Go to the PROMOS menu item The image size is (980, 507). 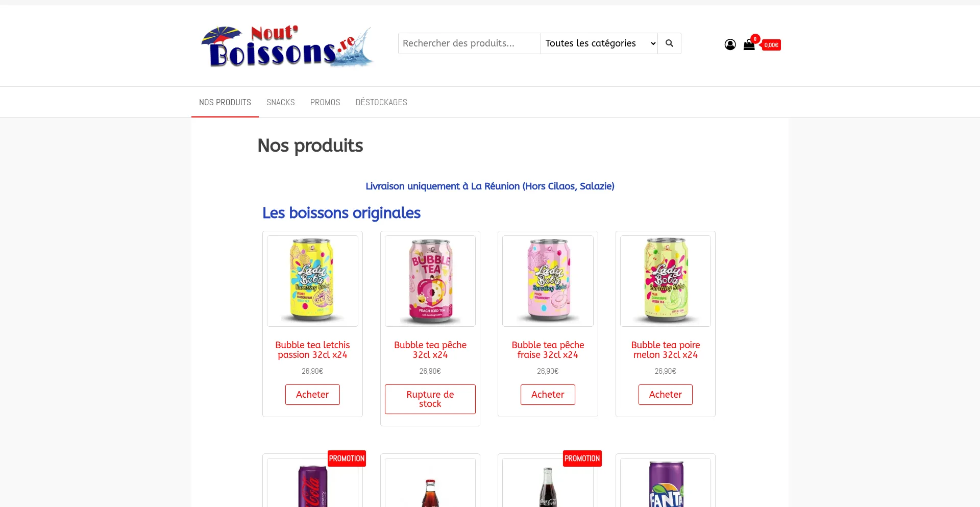pyautogui.click(x=325, y=102)
